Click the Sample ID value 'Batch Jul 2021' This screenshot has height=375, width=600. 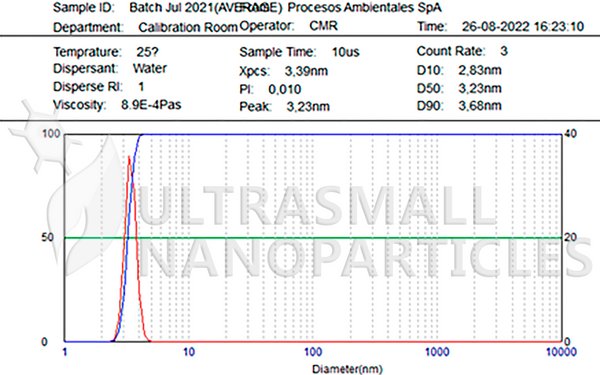click(171, 8)
